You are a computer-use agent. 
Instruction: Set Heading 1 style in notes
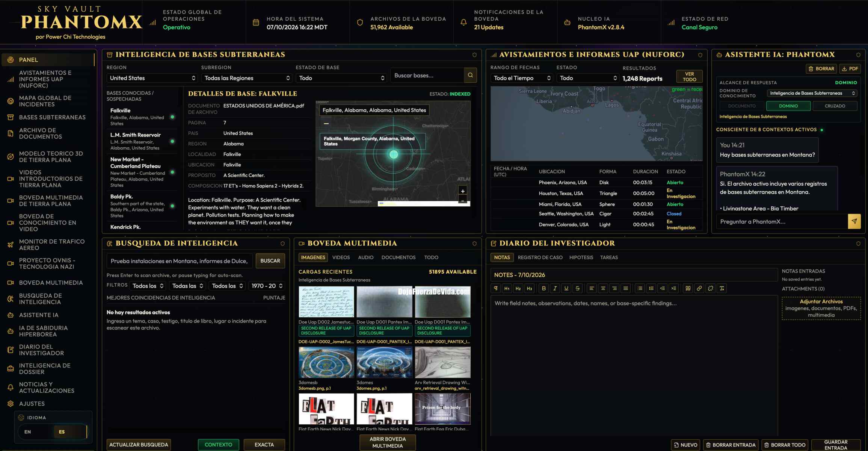[507, 288]
